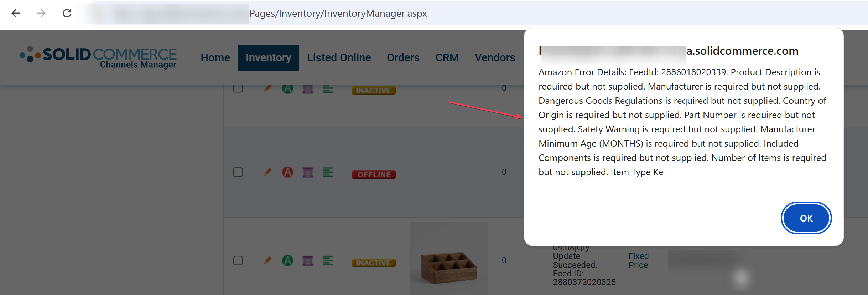Open the Inventory menu

tap(269, 57)
